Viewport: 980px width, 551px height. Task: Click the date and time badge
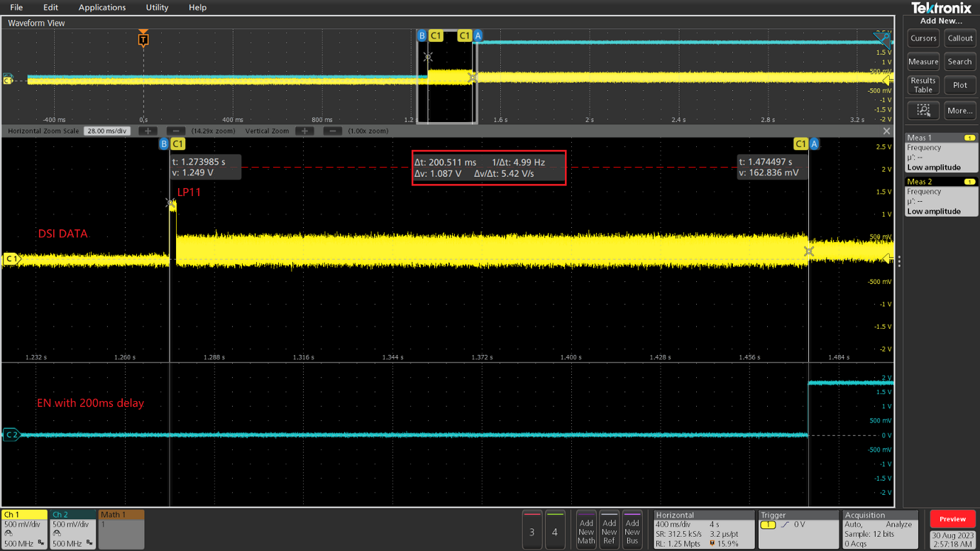point(952,539)
